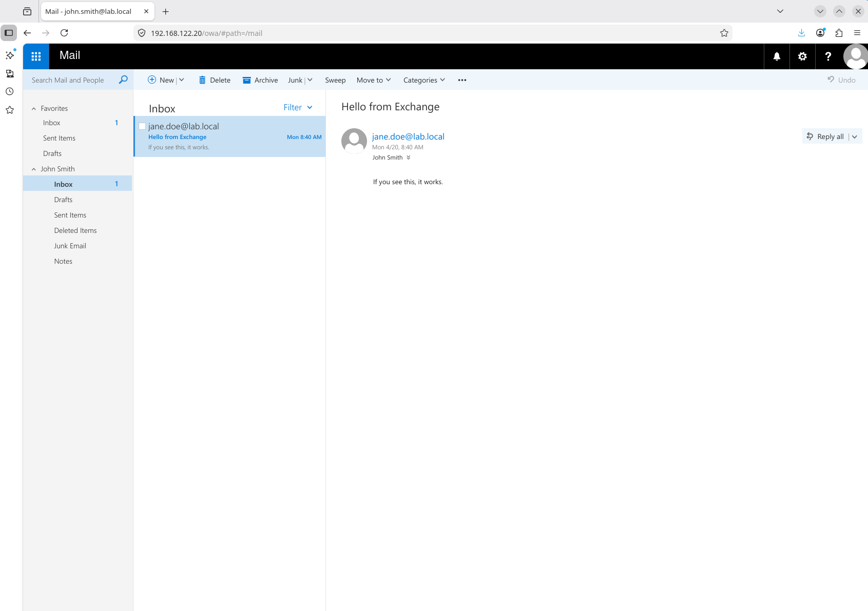Click the more commands ellipsis in the toolbar

click(461, 80)
